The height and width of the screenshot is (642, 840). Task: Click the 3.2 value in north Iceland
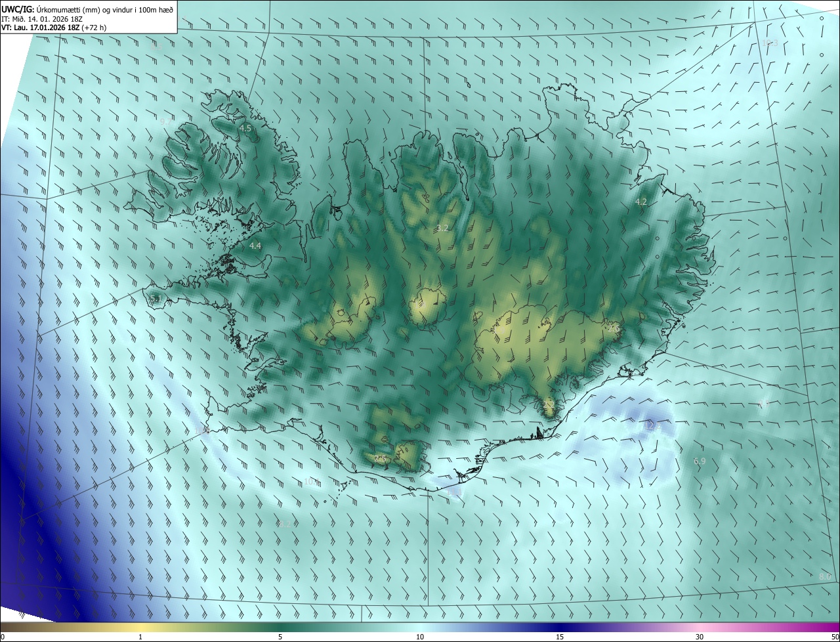[442, 228]
